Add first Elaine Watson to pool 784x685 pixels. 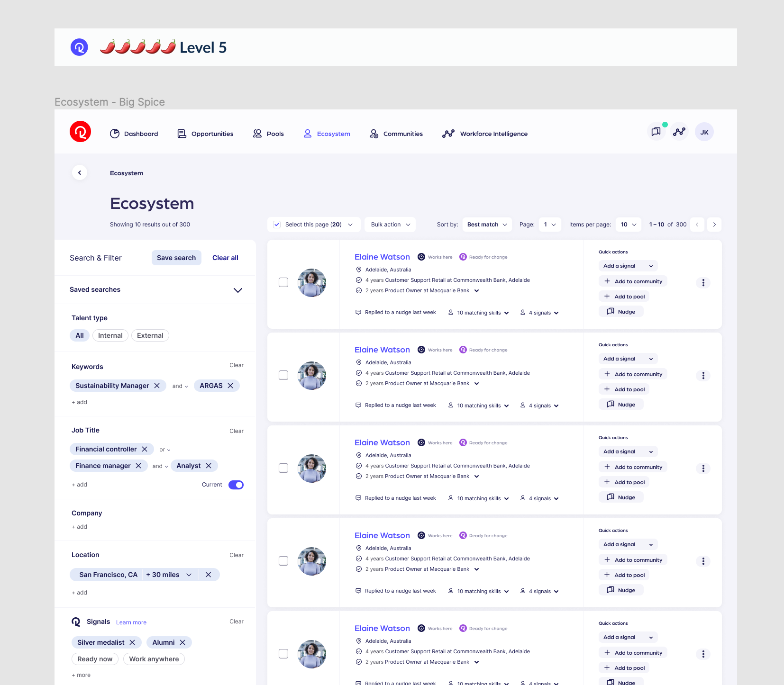tap(624, 297)
